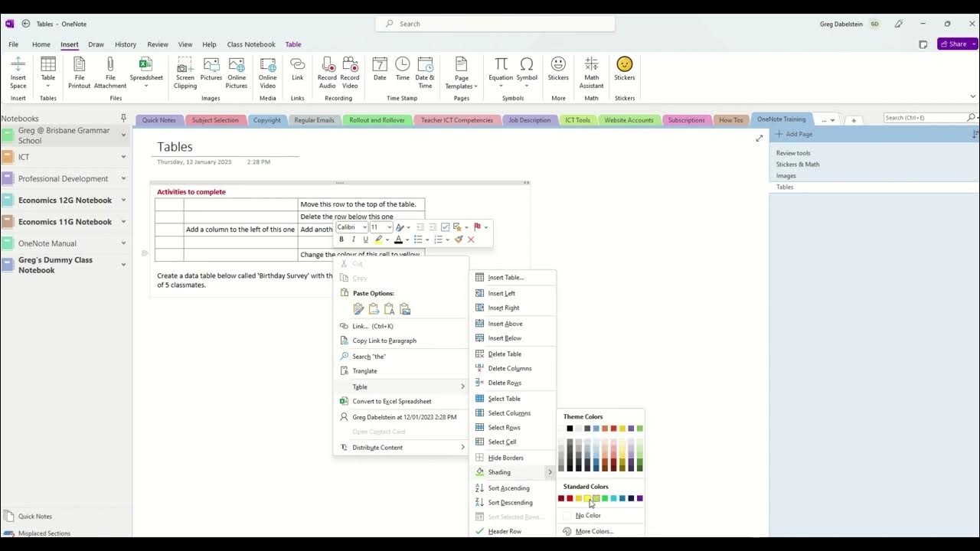
Task: Click the pen icon in title bar
Action: click(x=899, y=24)
